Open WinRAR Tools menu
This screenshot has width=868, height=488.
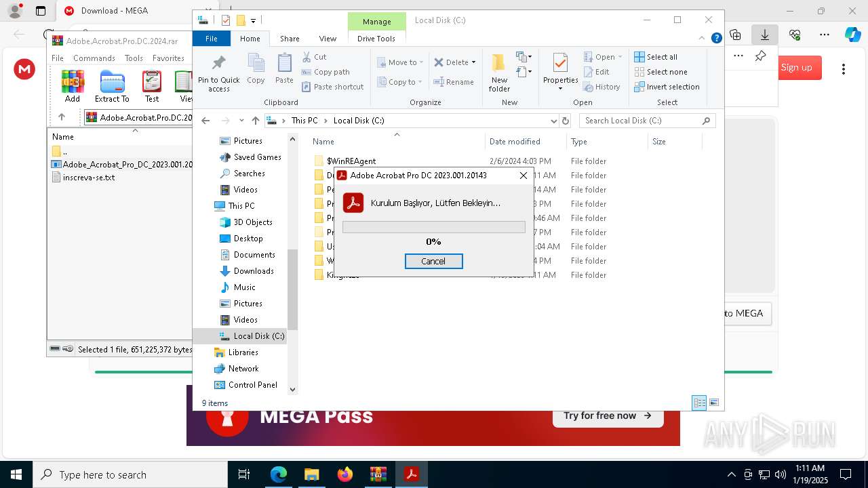point(134,58)
